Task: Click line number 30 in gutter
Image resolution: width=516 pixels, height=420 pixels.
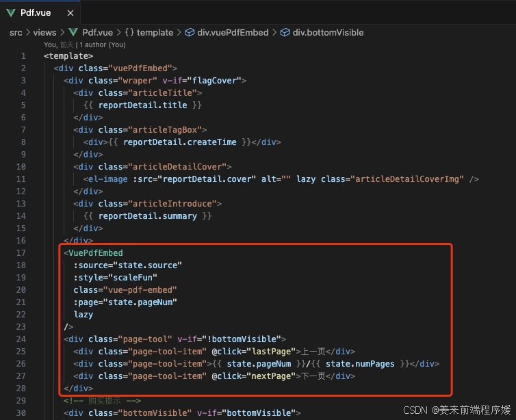Action: coord(21,413)
